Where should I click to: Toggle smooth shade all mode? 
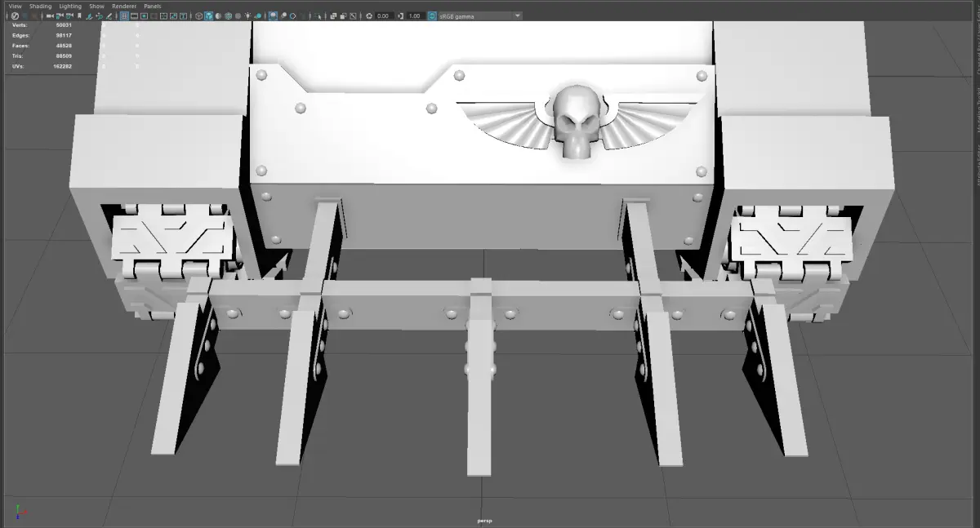[x=208, y=16]
